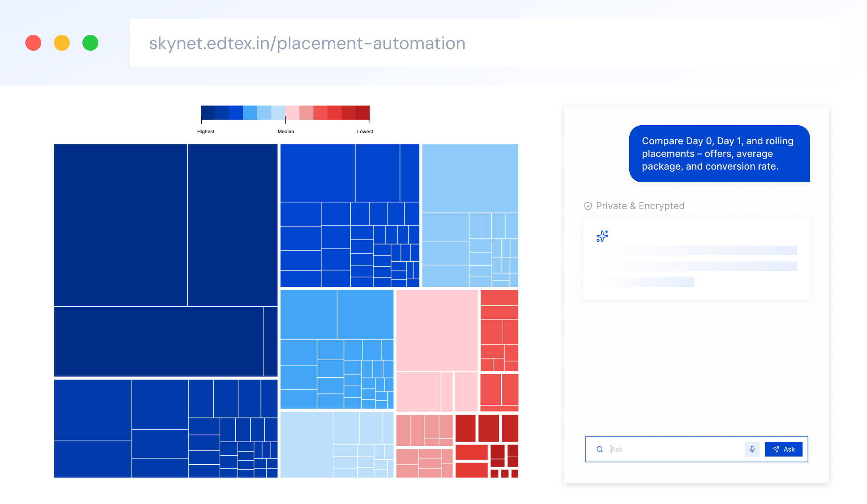Click the shield icon beside Private & Encrypted
This screenshot has height=504, width=867.
coord(588,206)
